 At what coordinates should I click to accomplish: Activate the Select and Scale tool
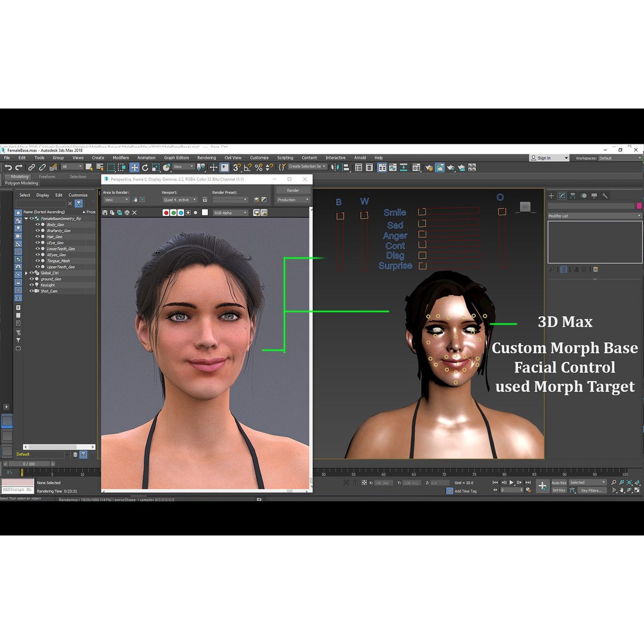(156, 167)
